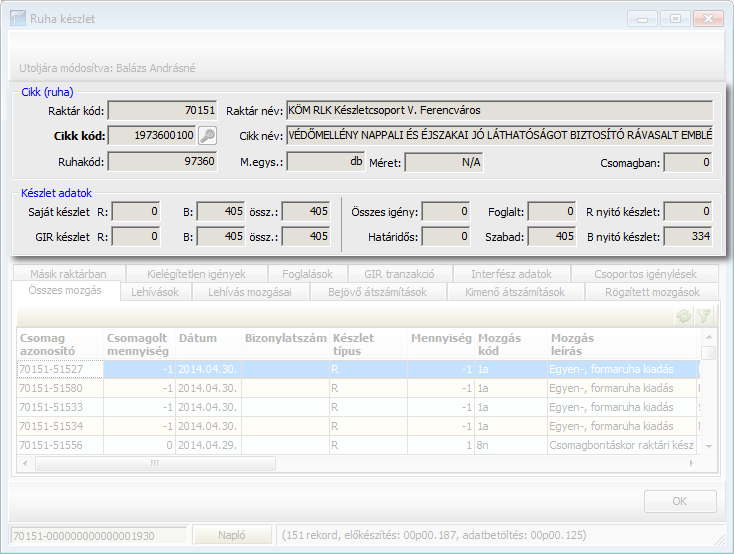
Task: Click the table's vertical scrollbar up arrow
Action: point(709,337)
